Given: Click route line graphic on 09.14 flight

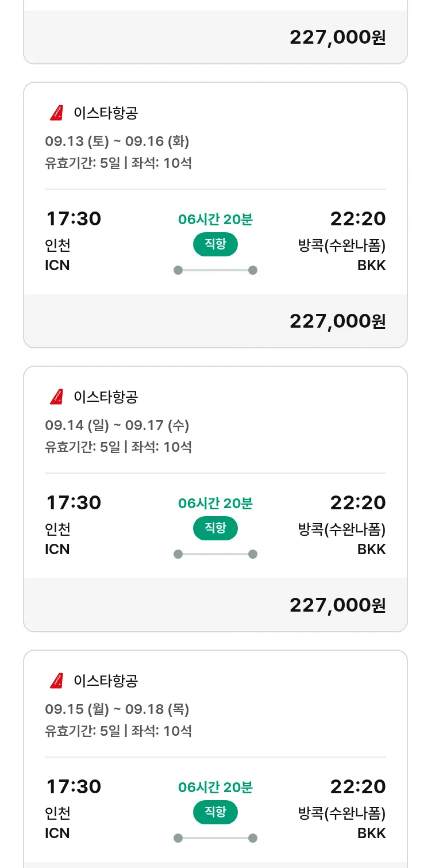Looking at the screenshot, I should tap(215, 554).
